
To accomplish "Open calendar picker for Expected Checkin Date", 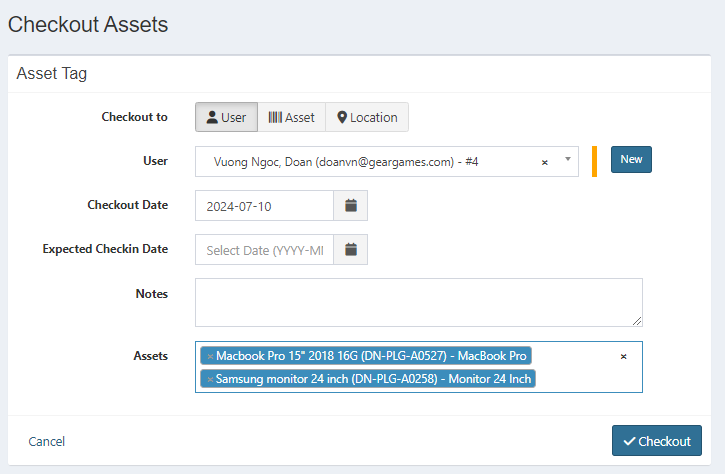I will (351, 250).
